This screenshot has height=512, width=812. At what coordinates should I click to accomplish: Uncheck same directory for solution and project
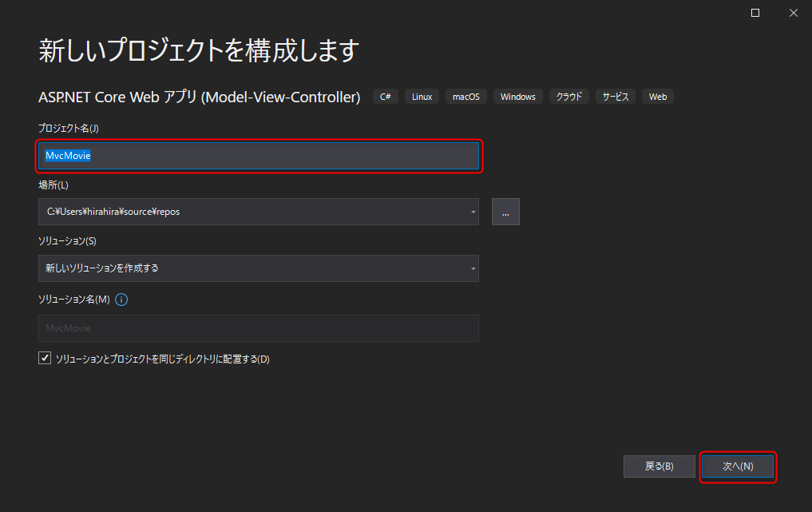click(45, 358)
